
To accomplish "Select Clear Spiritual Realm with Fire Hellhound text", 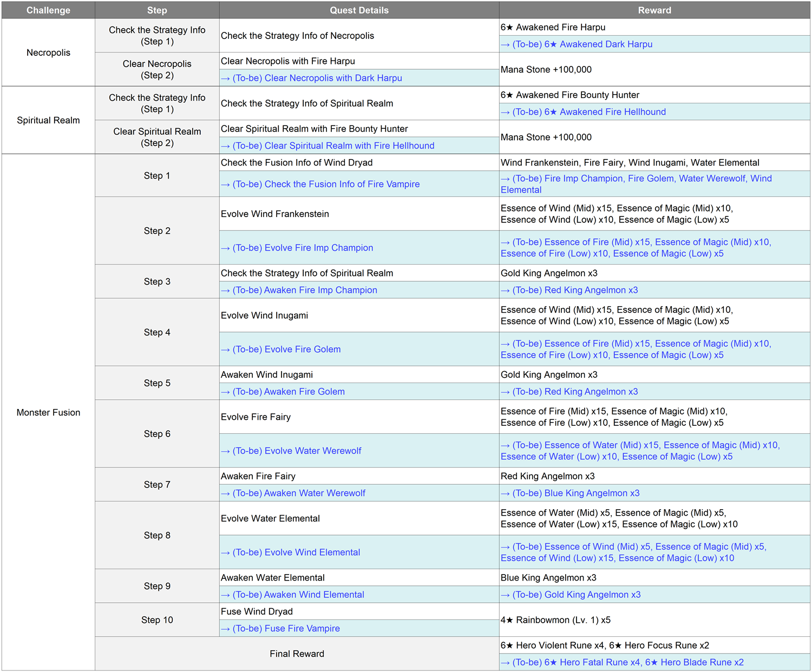I will click(x=333, y=146).
